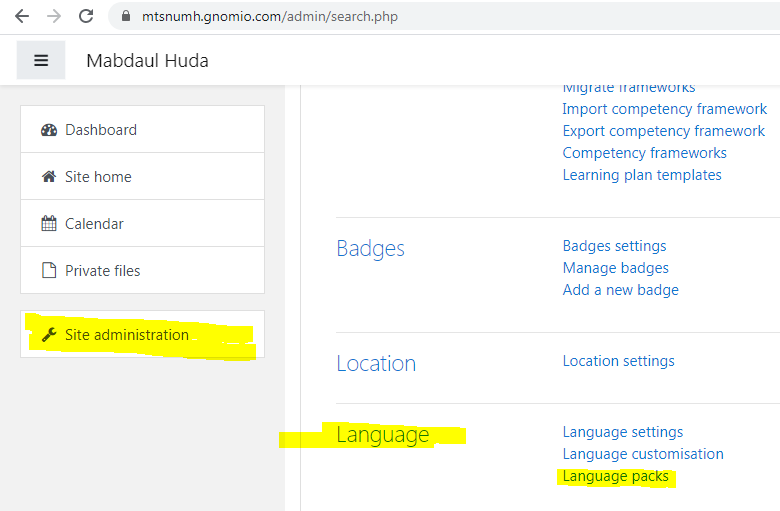Viewport: 780px width, 511px height.
Task: Open Badges settings link
Action: (614, 246)
